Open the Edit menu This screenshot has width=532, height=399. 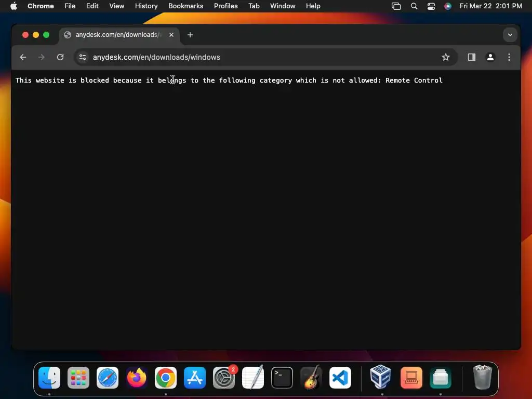click(92, 6)
